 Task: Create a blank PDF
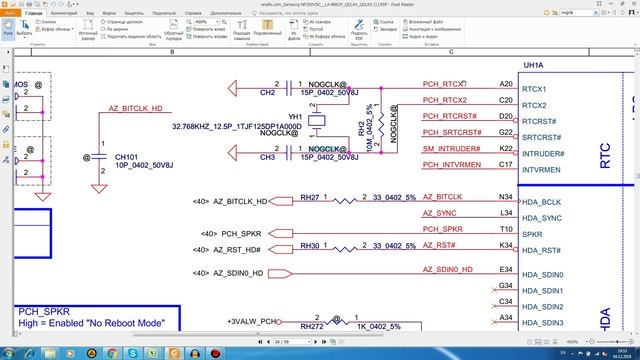pos(313,29)
